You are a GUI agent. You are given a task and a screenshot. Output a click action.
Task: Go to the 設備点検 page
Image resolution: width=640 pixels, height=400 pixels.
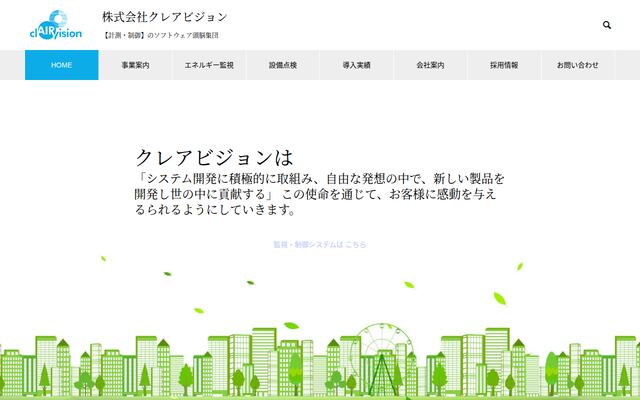[283, 65]
